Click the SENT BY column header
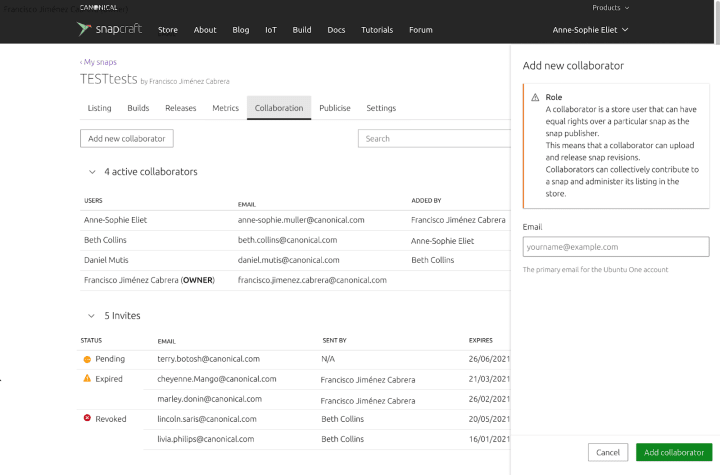Viewport: 720px width, 475px height. [334, 340]
